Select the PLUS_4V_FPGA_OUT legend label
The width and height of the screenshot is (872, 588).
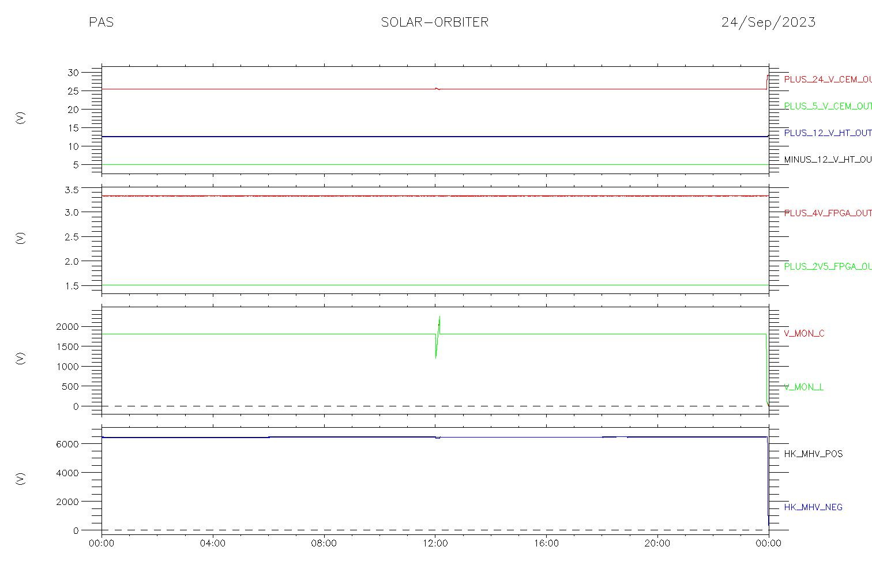click(x=828, y=213)
